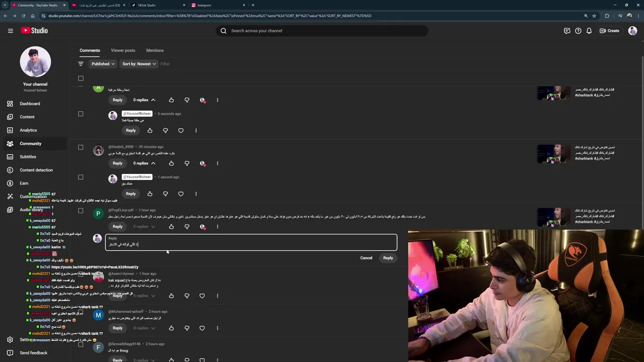The image size is (644, 362).
Task: Click the Community sidebar icon
Action: [x=10, y=143]
